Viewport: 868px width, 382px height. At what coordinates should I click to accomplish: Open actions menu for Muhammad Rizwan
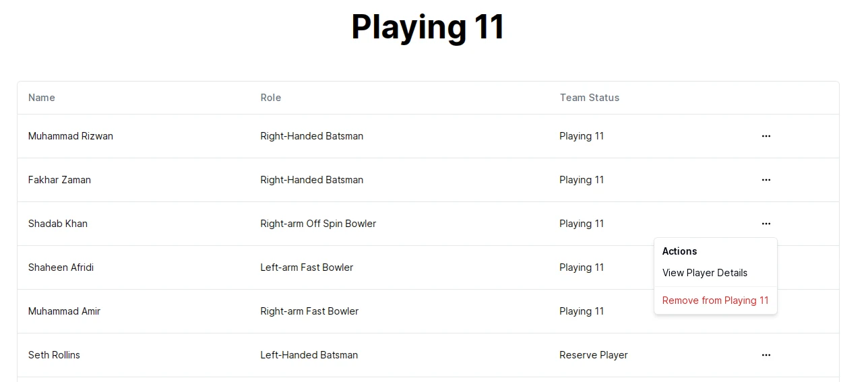point(766,136)
